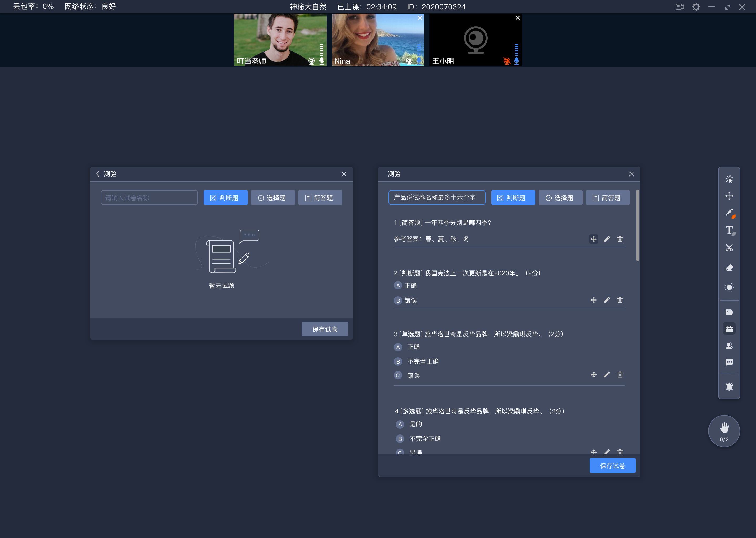The height and width of the screenshot is (538, 756).
Task: Click 保存试卷 button in right panel
Action: (x=612, y=465)
